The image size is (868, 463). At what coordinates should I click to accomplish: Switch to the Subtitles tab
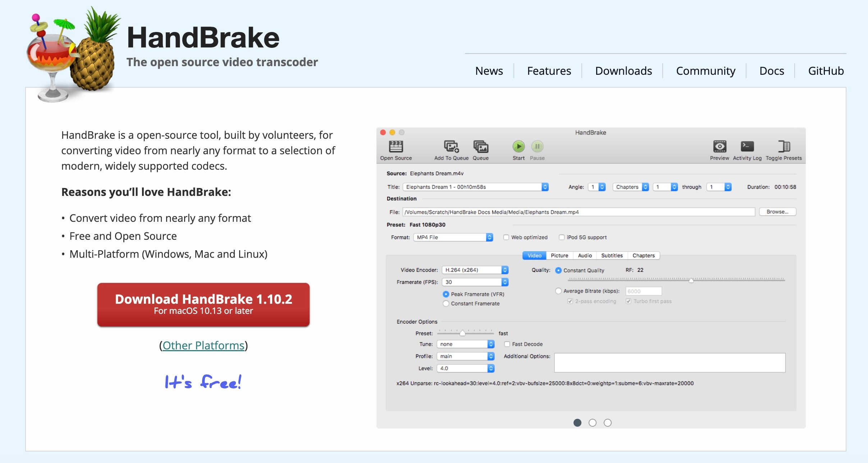(612, 255)
